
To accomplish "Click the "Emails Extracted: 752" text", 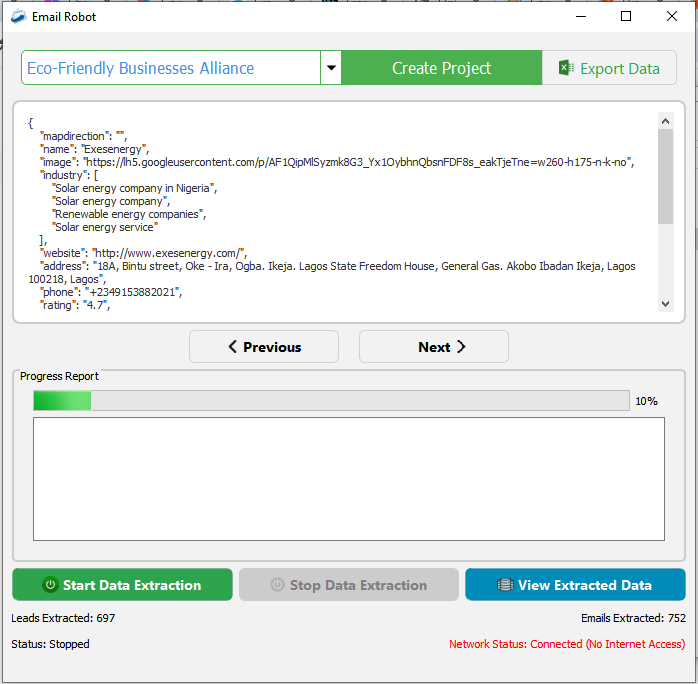I will tap(633, 618).
